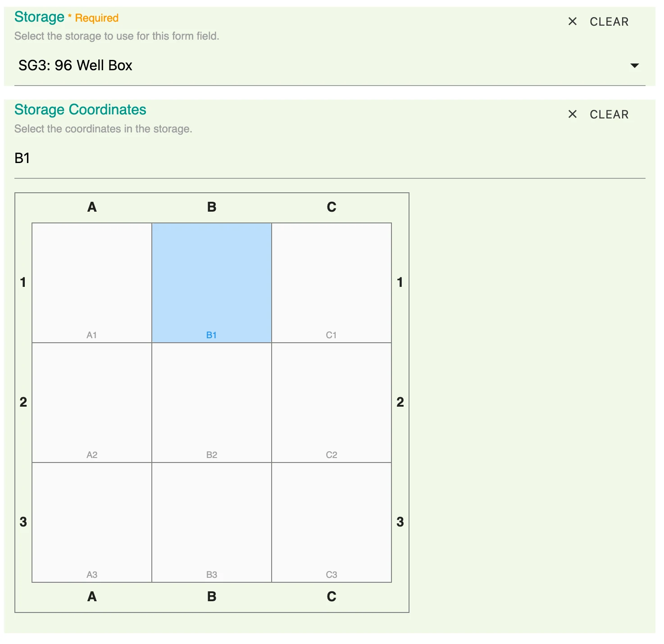Viewport: 664px width, 644px height.
Task: Select storage cell C2
Action: pos(332,403)
